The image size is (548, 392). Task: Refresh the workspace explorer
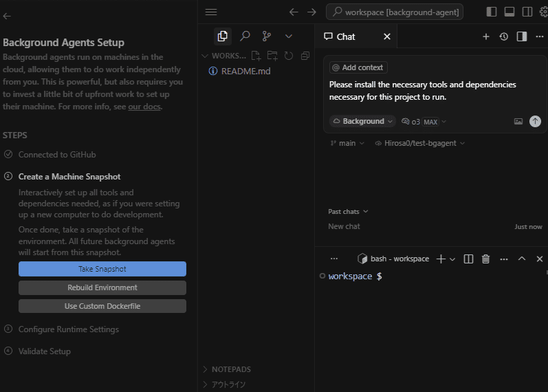(x=289, y=56)
